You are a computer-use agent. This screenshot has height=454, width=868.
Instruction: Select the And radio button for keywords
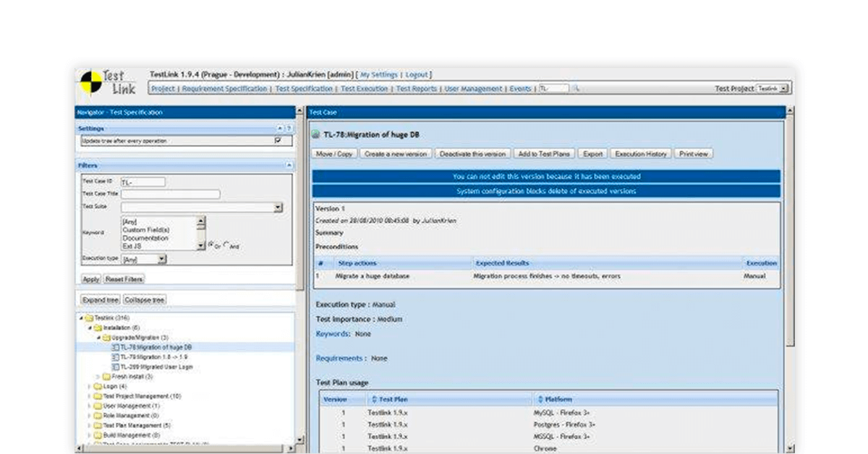[x=226, y=244]
